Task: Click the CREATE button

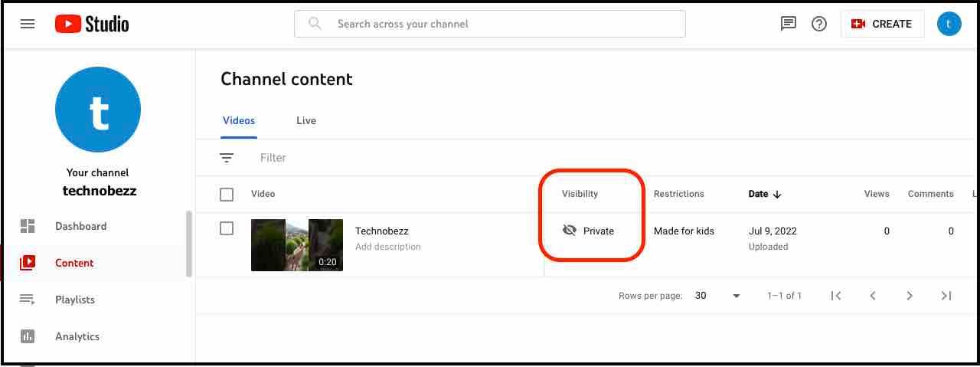Action: pyautogui.click(x=882, y=24)
